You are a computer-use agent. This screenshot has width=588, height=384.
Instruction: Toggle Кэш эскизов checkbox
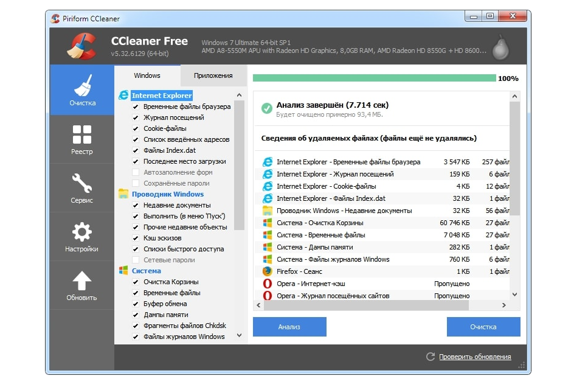point(136,238)
